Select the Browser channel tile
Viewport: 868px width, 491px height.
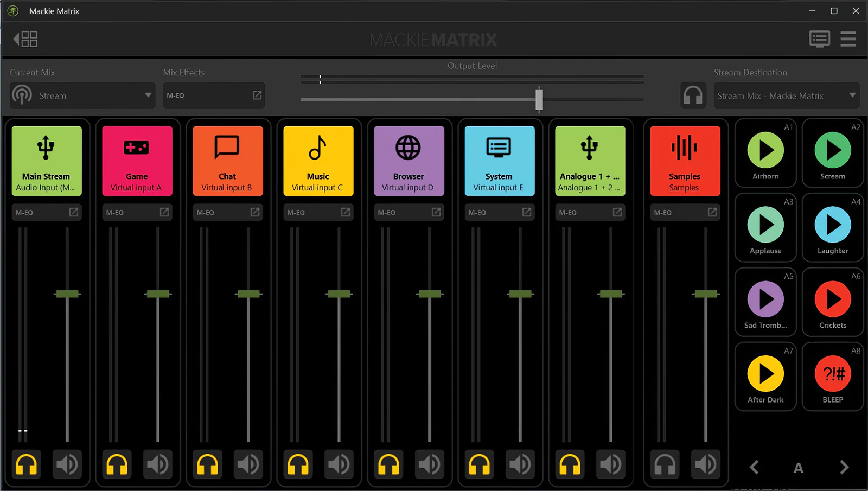pyautogui.click(x=409, y=161)
